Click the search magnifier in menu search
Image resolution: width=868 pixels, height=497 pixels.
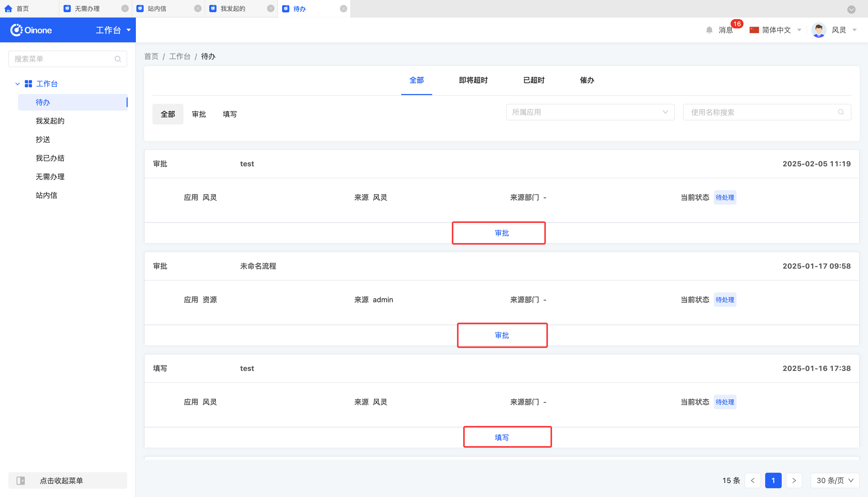(x=118, y=59)
